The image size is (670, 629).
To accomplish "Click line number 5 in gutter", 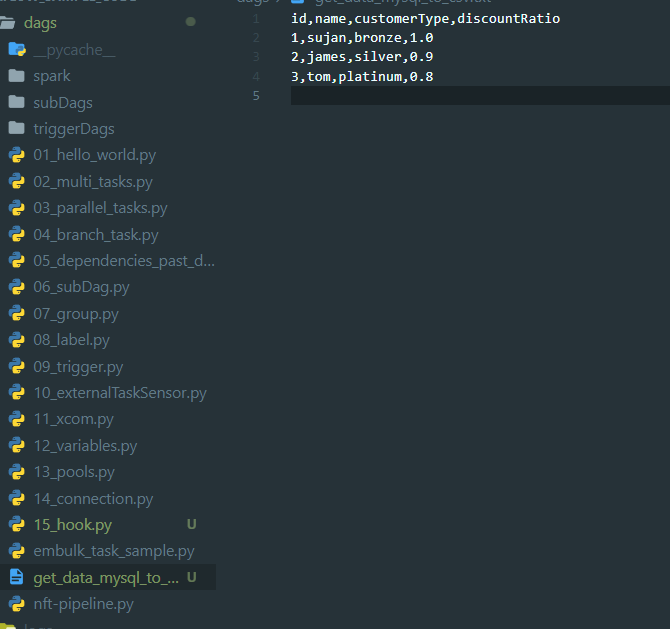I will click(256, 95).
